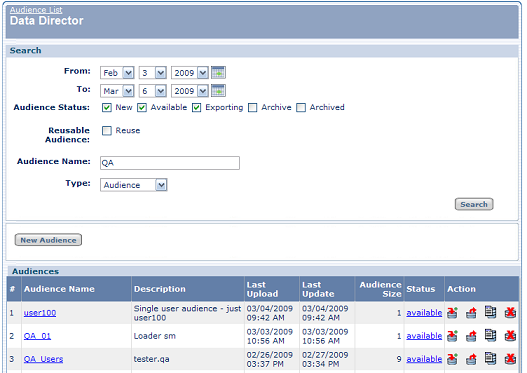The image size is (527, 373).
Task: Click the Status column header
Action: pos(424,289)
